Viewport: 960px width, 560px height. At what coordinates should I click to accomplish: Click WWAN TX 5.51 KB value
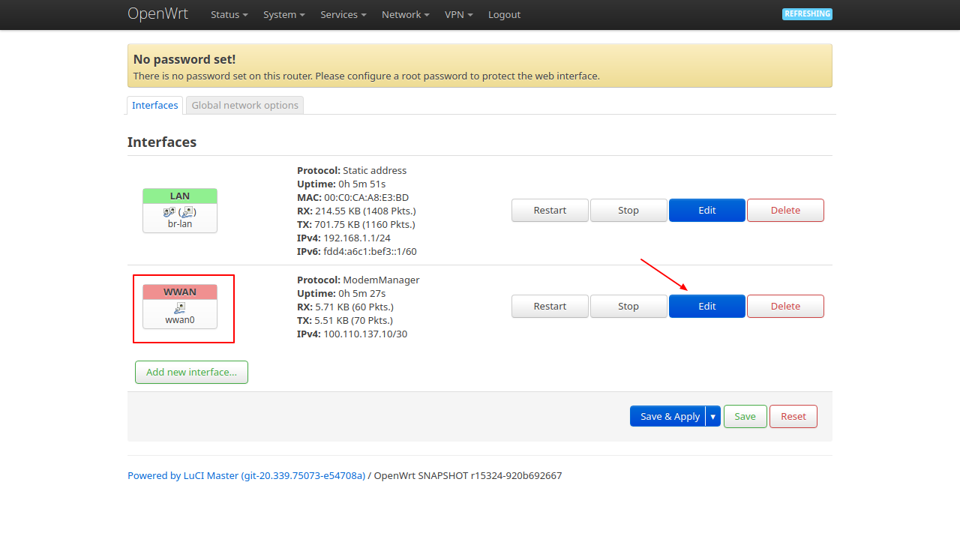[354, 321]
